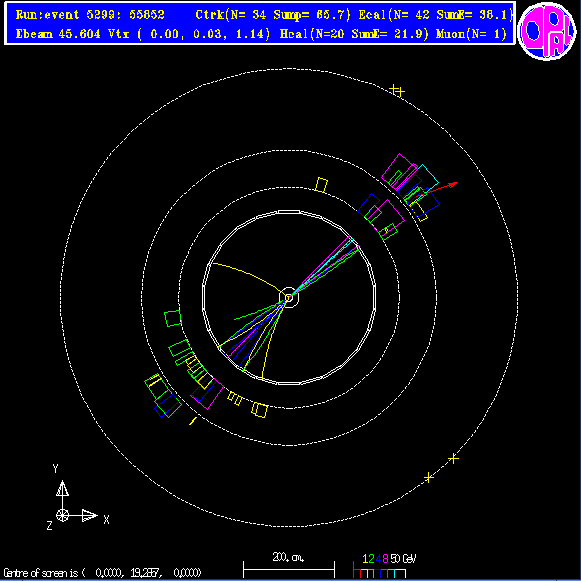Click the interaction vertex at detector center
The height and width of the screenshot is (581, 581).
289,297
